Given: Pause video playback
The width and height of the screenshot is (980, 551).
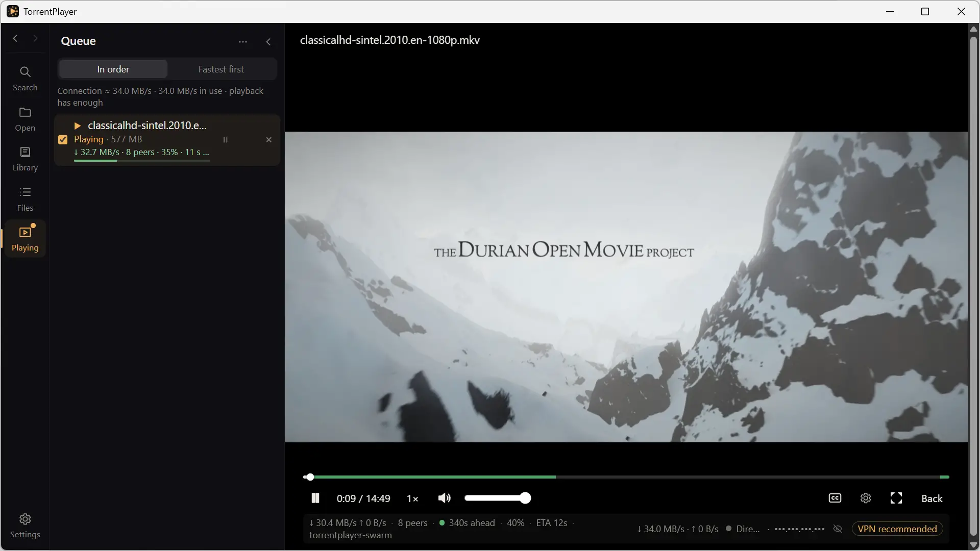Looking at the screenshot, I should (315, 498).
